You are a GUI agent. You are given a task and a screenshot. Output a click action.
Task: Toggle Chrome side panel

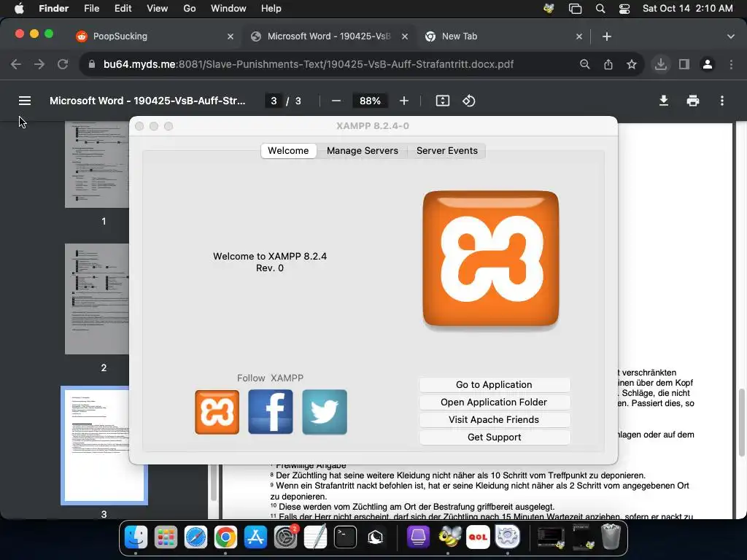(684, 64)
